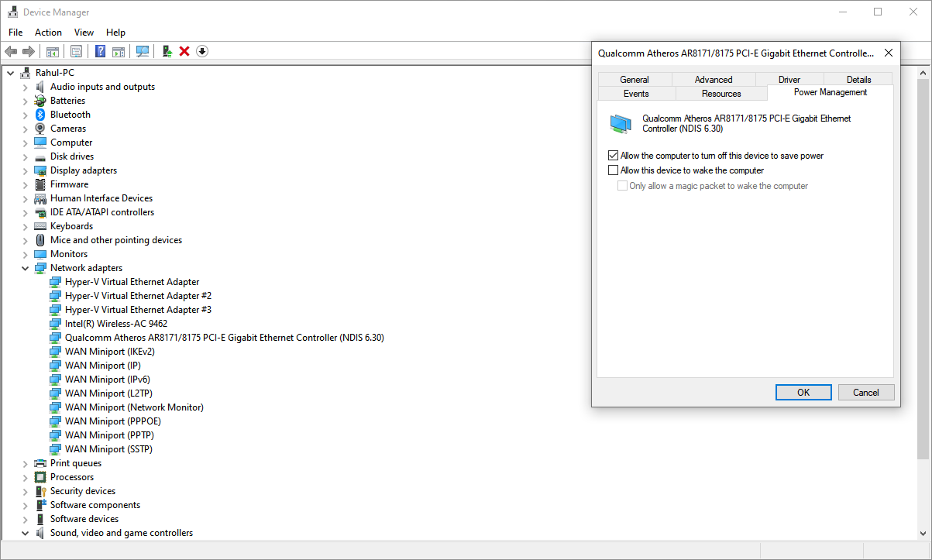Expand the Display adapters category

click(x=25, y=170)
